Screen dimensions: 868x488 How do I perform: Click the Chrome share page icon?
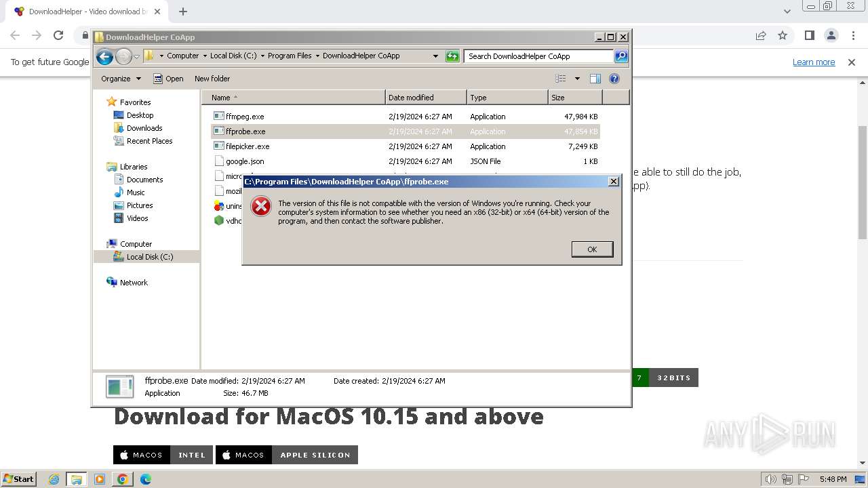[x=761, y=35]
